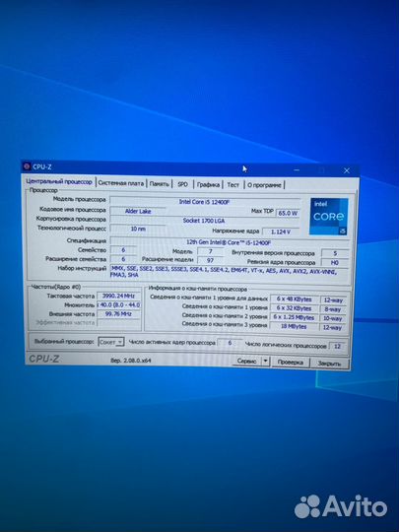This screenshot has width=399, height=532.
Task: Open the SPD tab
Action: pos(182,184)
